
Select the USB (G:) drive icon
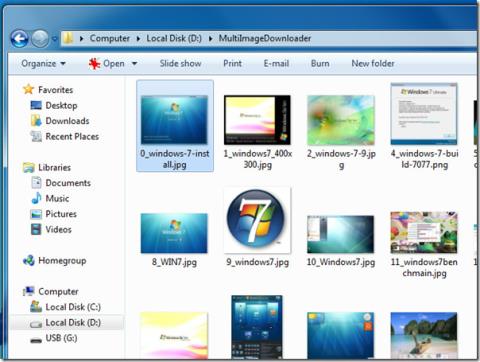[x=36, y=339]
